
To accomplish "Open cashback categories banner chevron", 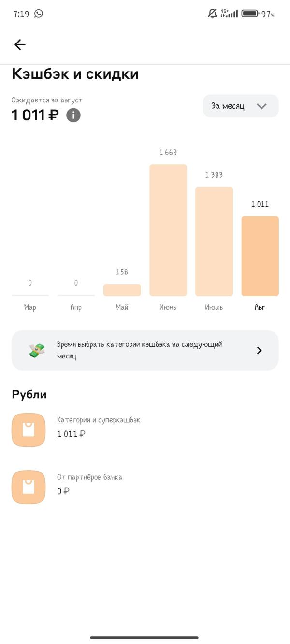I will 259,350.
